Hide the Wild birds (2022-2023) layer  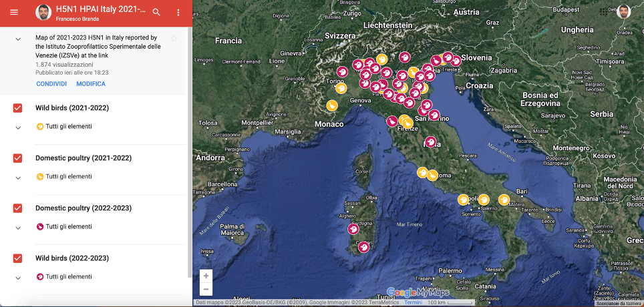click(18, 258)
